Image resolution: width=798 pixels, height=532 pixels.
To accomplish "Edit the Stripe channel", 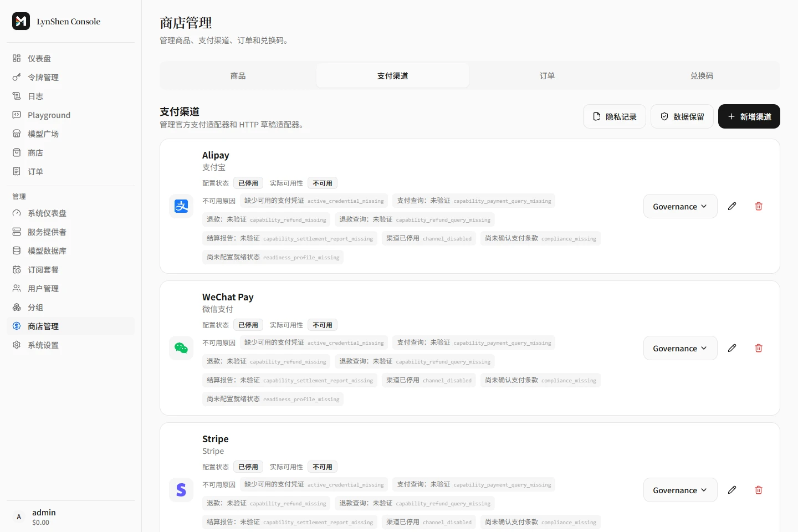I will coord(732,490).
